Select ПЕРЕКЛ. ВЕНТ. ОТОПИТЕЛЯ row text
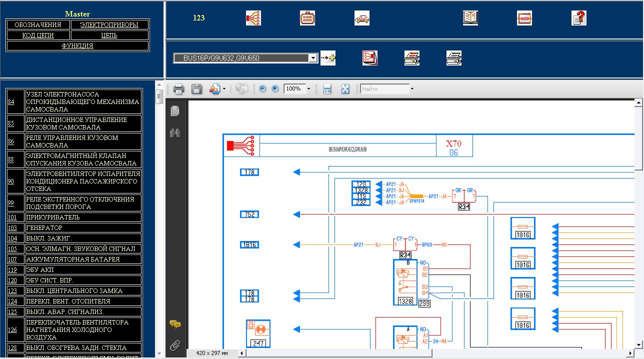 [x=68, y=301]
